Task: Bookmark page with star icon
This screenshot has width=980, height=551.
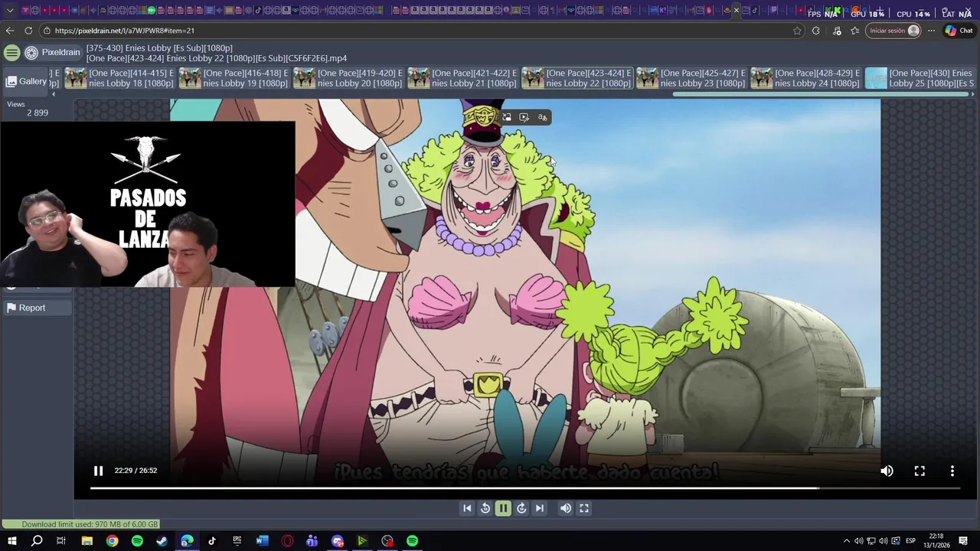Action: pyautogui.click(x=797, y=31)
